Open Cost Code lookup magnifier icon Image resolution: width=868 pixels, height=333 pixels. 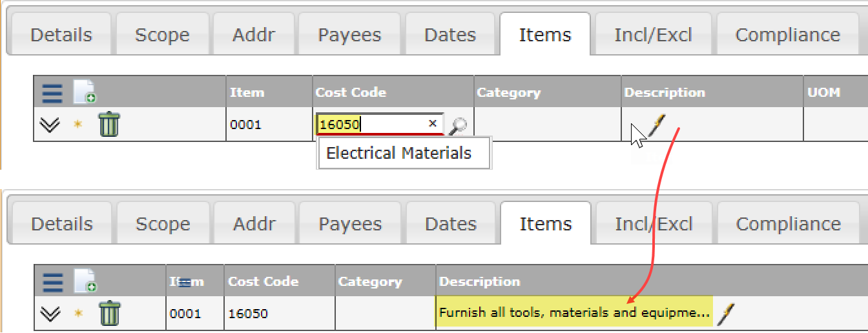click(x=458, y=126)
